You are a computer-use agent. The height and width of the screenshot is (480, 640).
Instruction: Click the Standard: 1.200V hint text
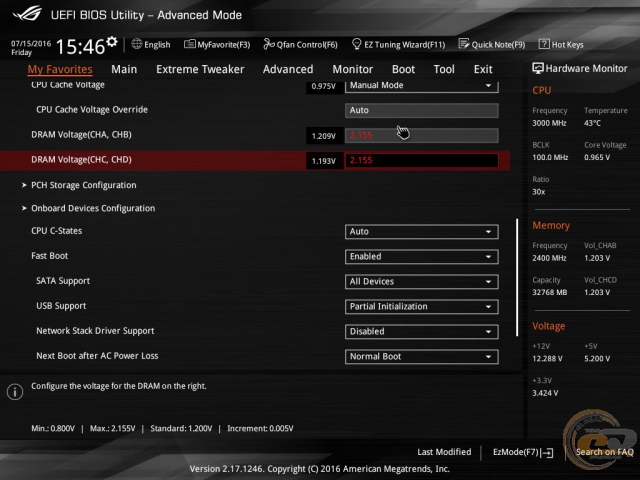(181, 429)
